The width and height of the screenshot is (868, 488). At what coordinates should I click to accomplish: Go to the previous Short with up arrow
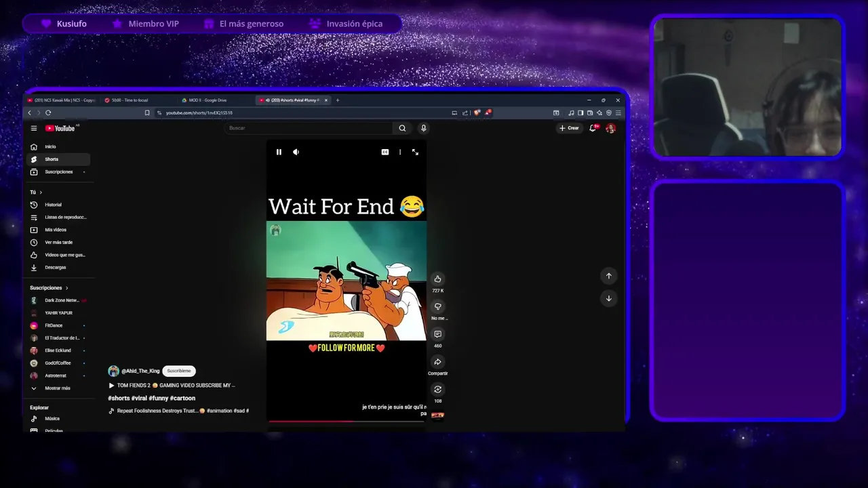(x=608, y=276)
